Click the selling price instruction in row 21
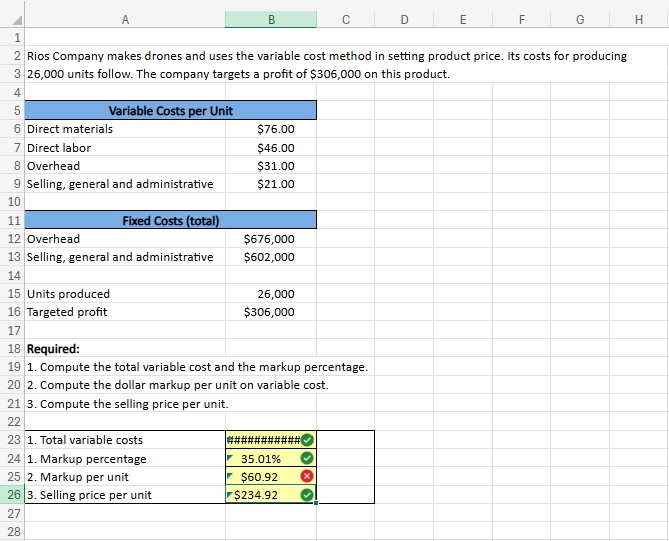Viewport: 669px width, 541px height. (128, 404)
